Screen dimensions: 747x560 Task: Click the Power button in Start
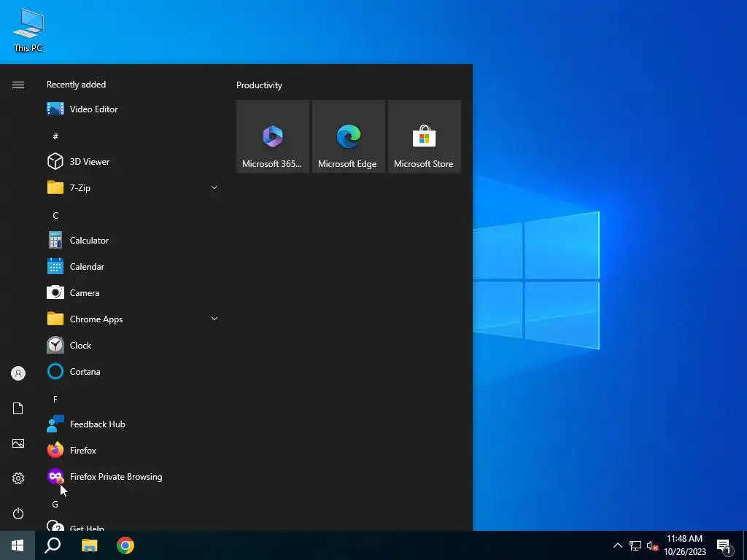pos(18,513)
